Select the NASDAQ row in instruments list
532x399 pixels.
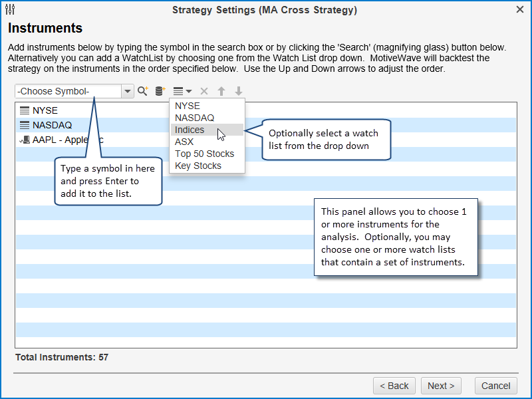point(52,125)
